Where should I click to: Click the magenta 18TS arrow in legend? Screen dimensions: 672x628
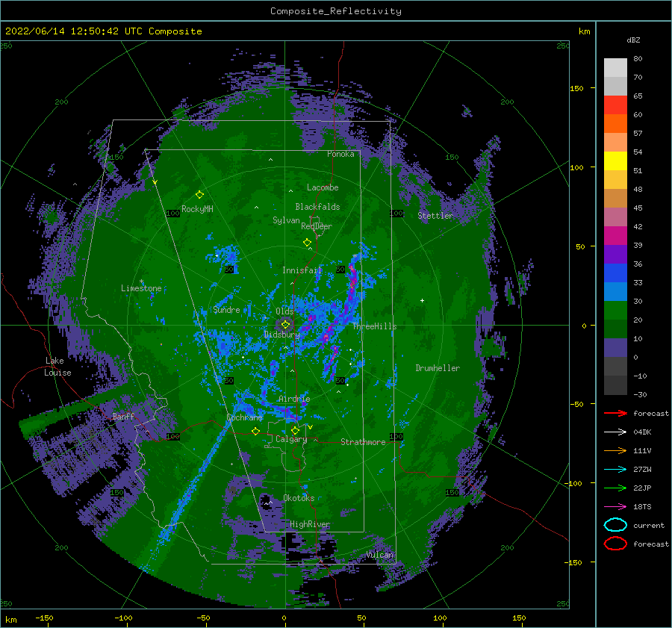[615, 506]
